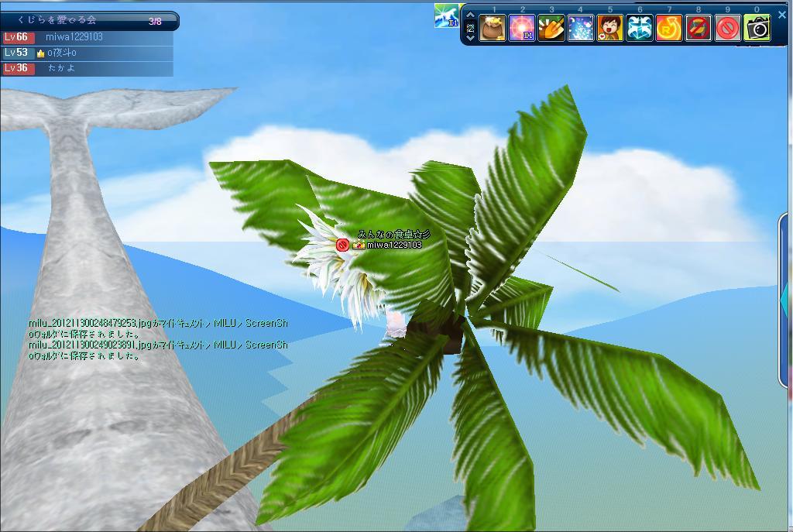793x532 pixels.
Task: Click the crossed-out item icon in slot 8
Action: pos(699,29)
